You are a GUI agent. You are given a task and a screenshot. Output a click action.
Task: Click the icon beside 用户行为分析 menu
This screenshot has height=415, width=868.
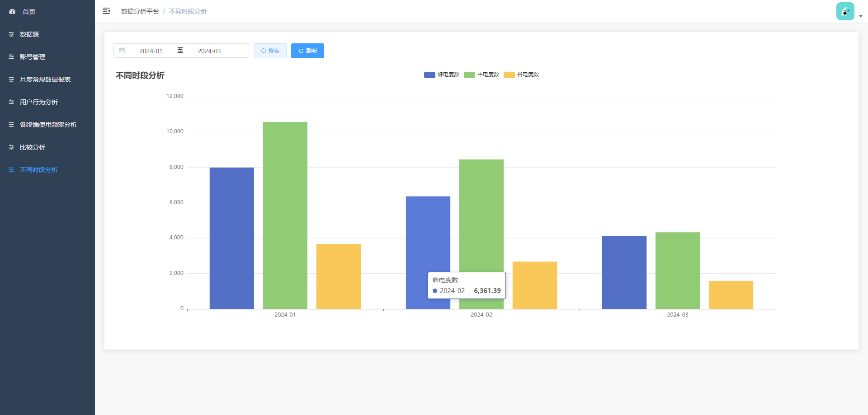click(x=11, y=102)
